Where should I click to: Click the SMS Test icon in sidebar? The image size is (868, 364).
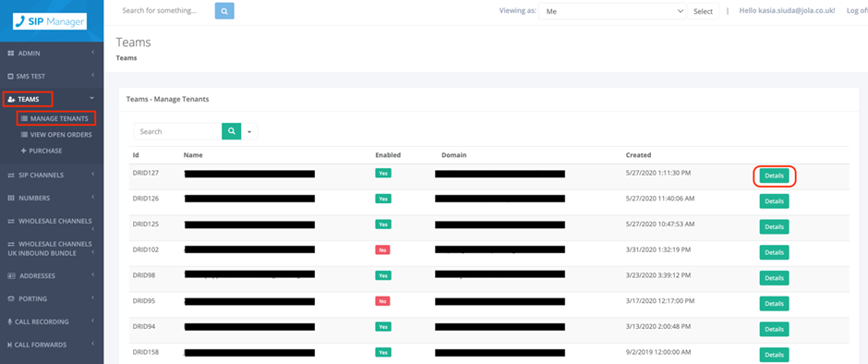[x=10, y=77]
